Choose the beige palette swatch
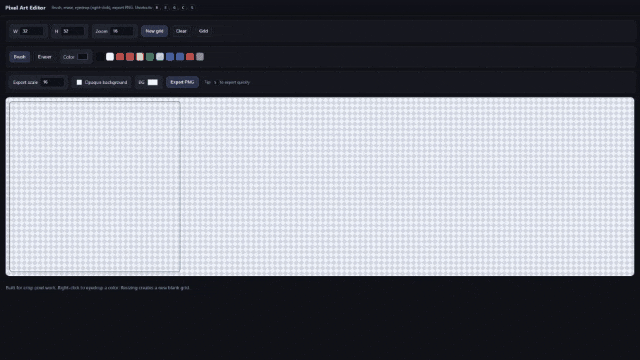Viewport: 640px width, 360px height. tap(140, 57)
